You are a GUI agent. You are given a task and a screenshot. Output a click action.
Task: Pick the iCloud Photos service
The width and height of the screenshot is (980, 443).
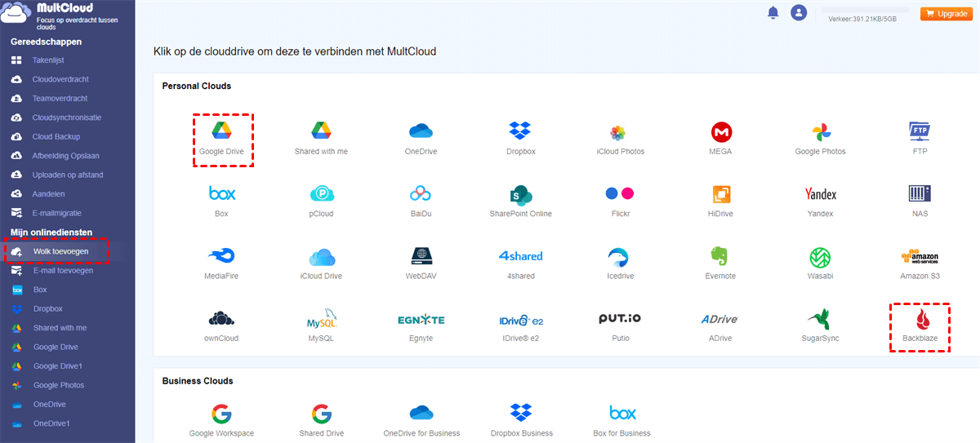[x=620, y=139]
